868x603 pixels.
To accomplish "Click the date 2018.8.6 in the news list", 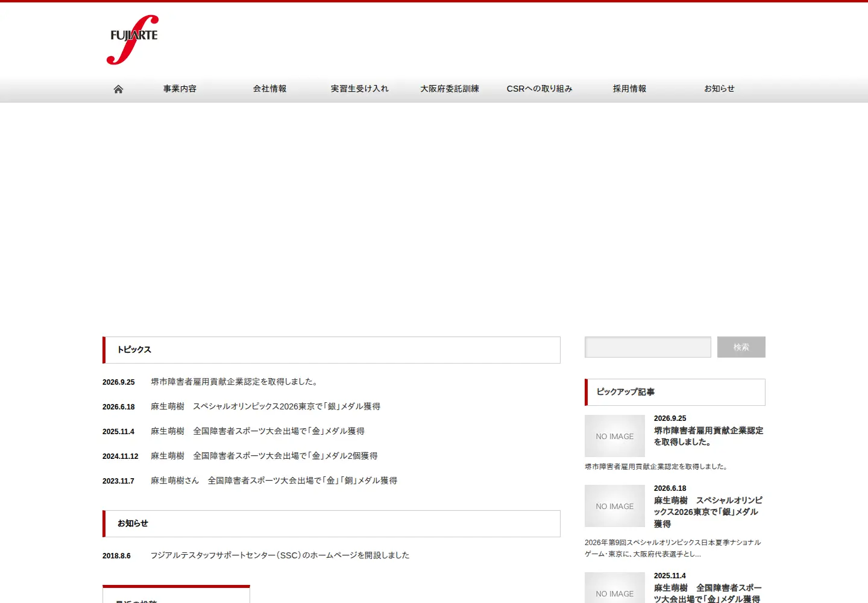I will coord(116,556).
